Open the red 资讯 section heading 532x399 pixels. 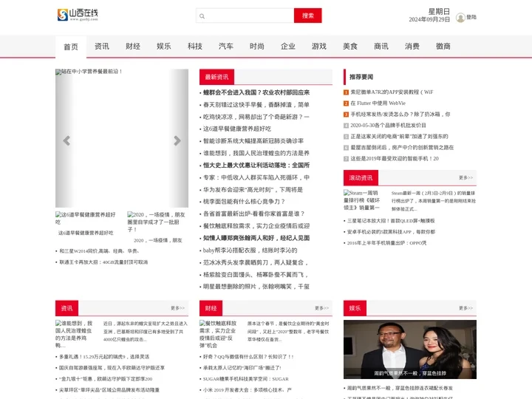click(66, 308)
